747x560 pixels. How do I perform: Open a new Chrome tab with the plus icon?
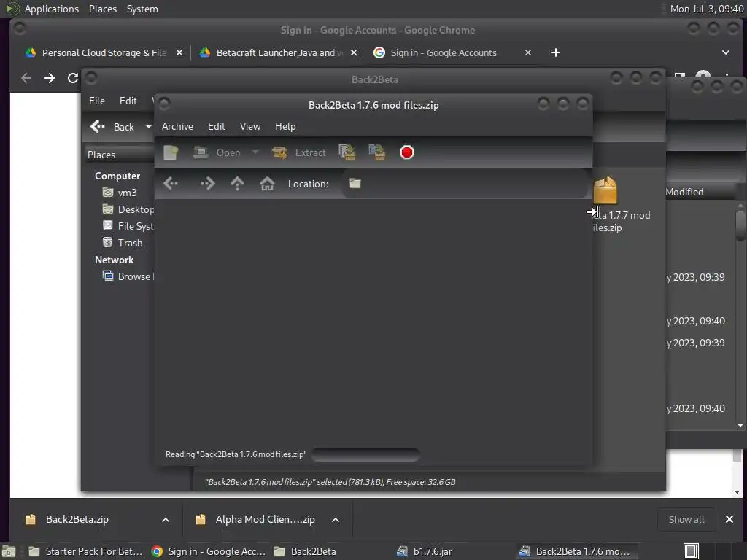click(555, 52)
